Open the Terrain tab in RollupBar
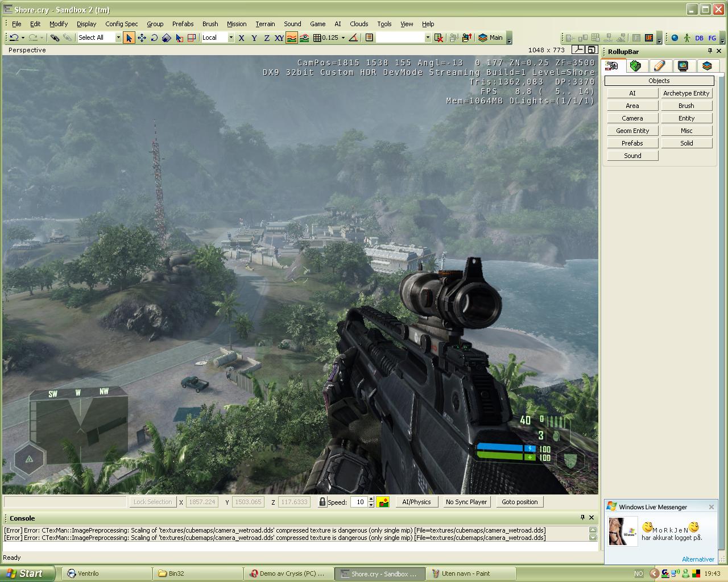This screenshot has height=582, width=728. 635,66
